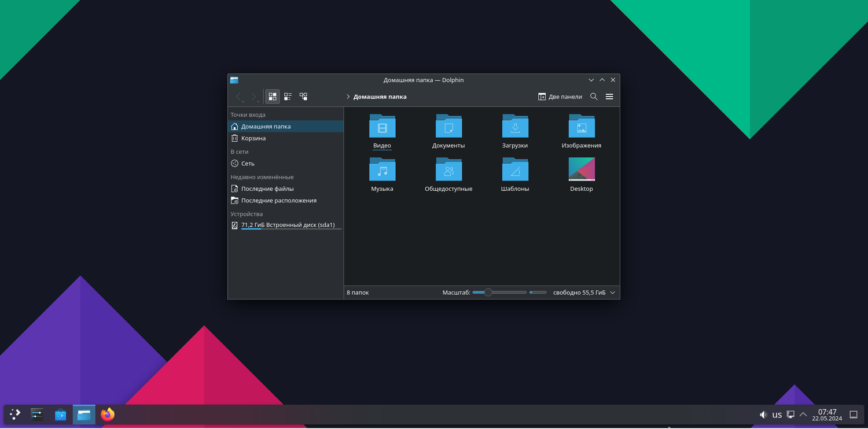This screenshot has width=868, height=429.
Task: Select the Общедоступные folder icon
Action: point(448,169)
